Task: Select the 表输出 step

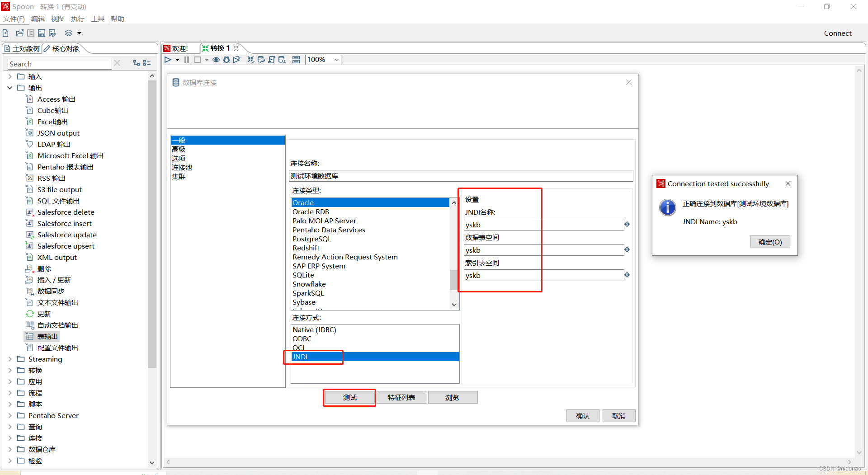Action: 42,336
